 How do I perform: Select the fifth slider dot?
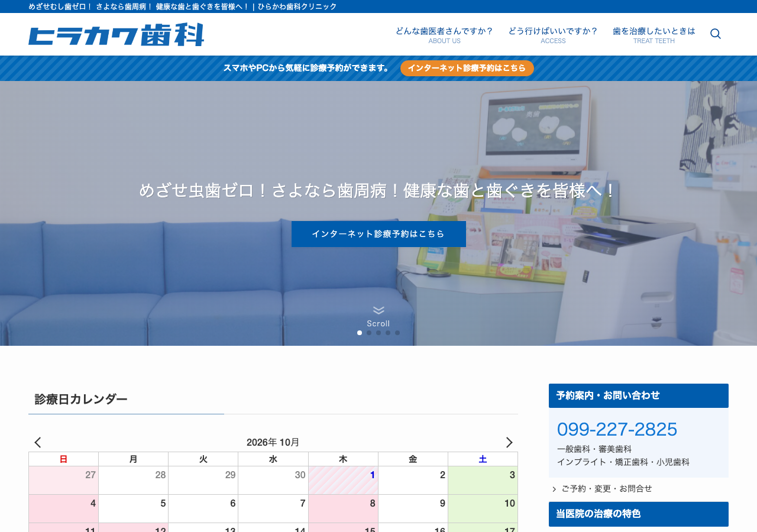(x=397, y=333)
